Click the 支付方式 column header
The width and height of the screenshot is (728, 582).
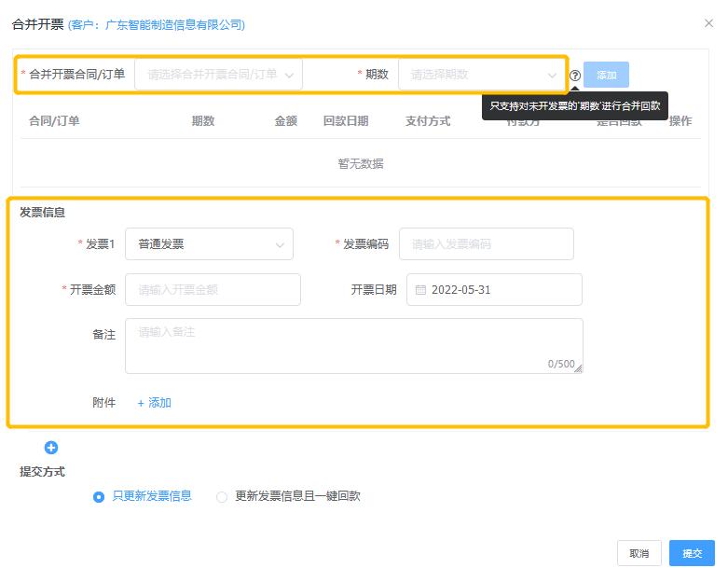click(428, 120)
